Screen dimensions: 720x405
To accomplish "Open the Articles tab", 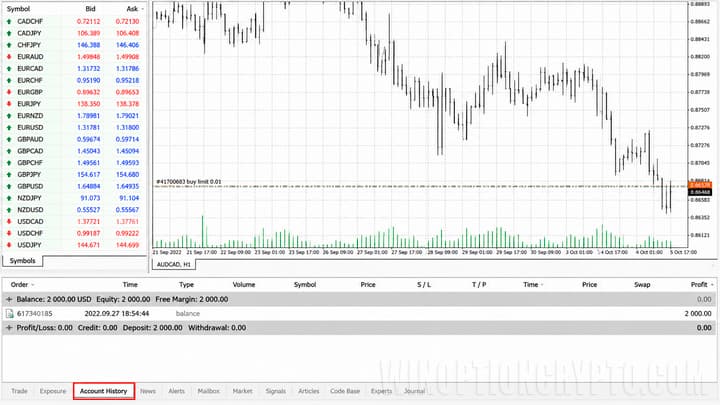I will pos(309,391).
